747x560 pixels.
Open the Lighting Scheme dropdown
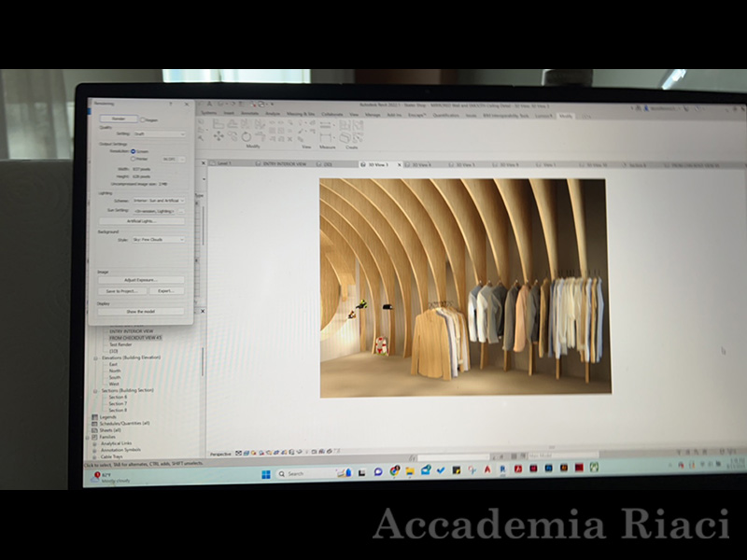[159, 201]
